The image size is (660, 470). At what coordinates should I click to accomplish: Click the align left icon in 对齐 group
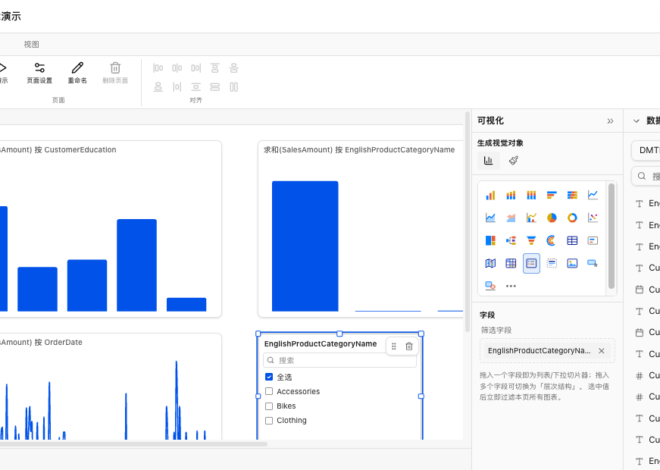158,68
